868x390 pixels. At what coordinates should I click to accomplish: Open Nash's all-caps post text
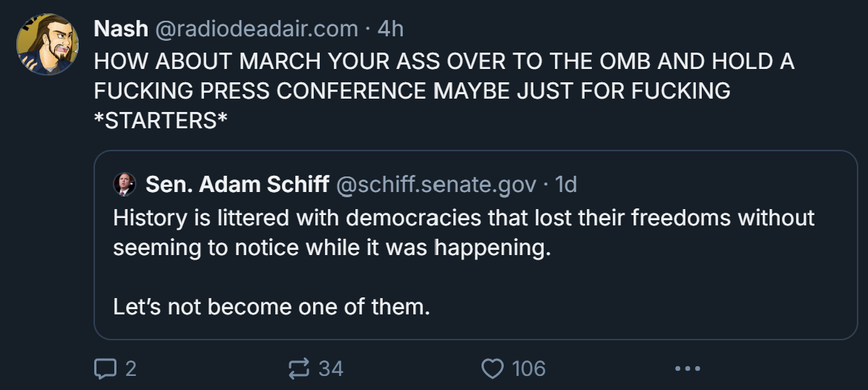pos(444,90)
